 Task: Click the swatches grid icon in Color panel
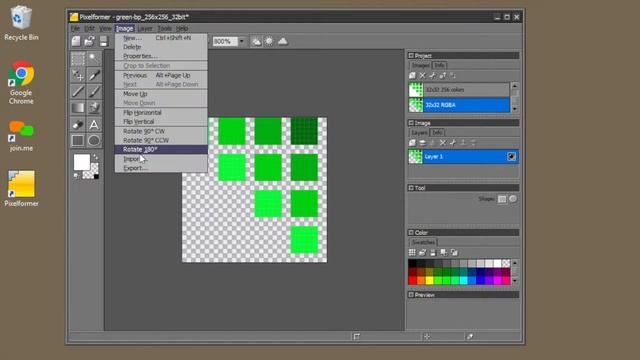[x=412, y=253]
